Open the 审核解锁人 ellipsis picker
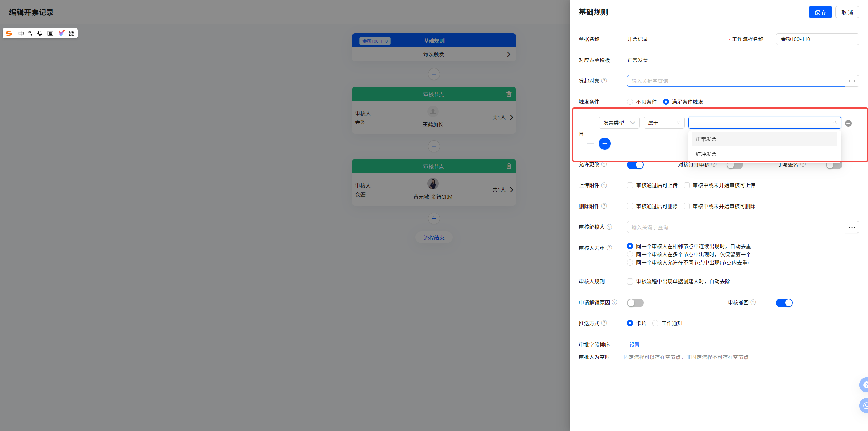This screenshot has width=868, height=431. (x=852, y=227)
